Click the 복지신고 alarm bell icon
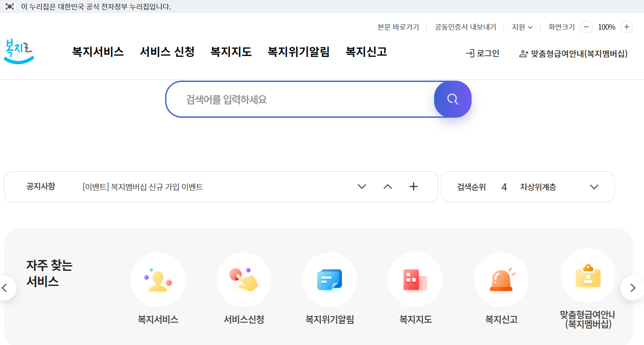This screenshot has height=345, width=644. pyautogui.click(x=501, y=279)
